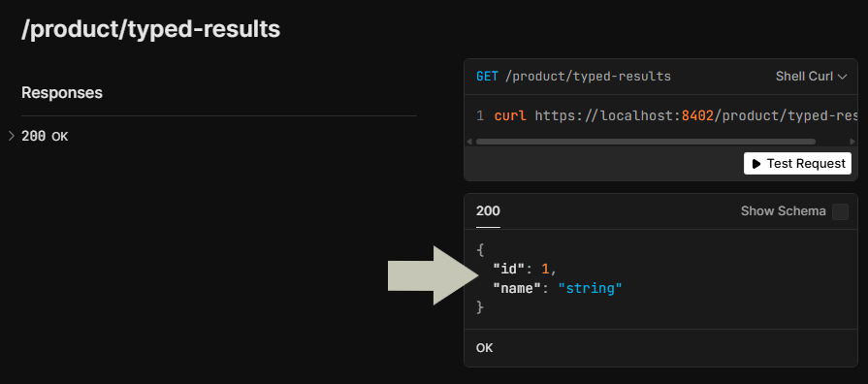Click the GET method label
This screenshot has width=868, height=384.
tap(487, 77)
